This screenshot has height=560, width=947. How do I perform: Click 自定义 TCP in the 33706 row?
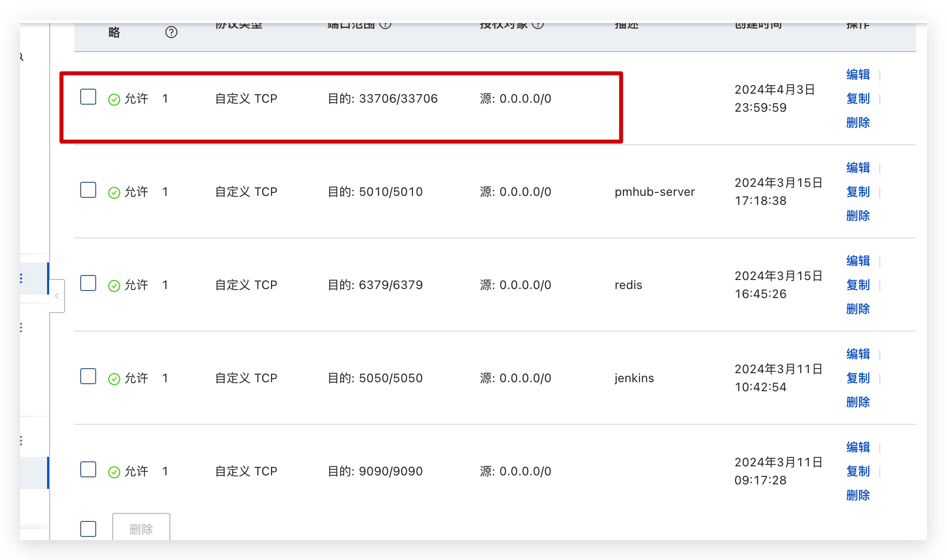tap(246, 99)
